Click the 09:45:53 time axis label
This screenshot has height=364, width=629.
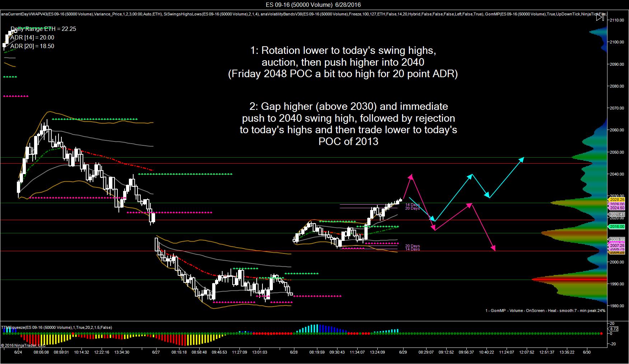[x=219, y=352]
